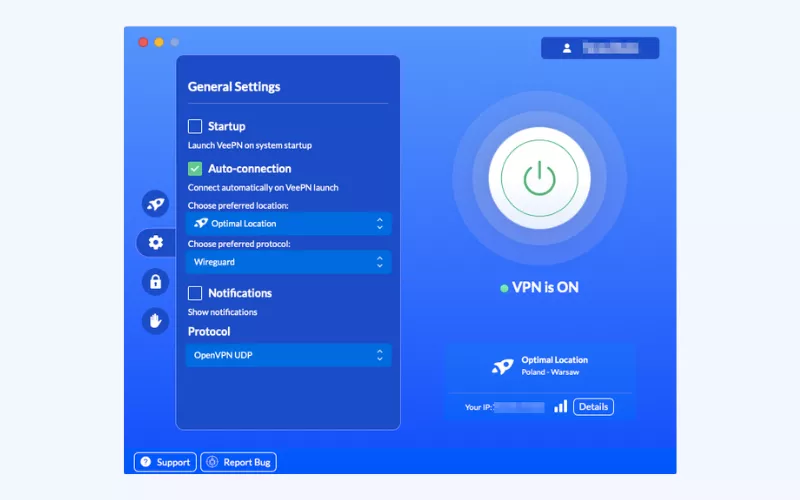Image resolution: width=800 pixels, height=500 pixels.
Task: Click the red close window button
Action: tap(143, 42)
